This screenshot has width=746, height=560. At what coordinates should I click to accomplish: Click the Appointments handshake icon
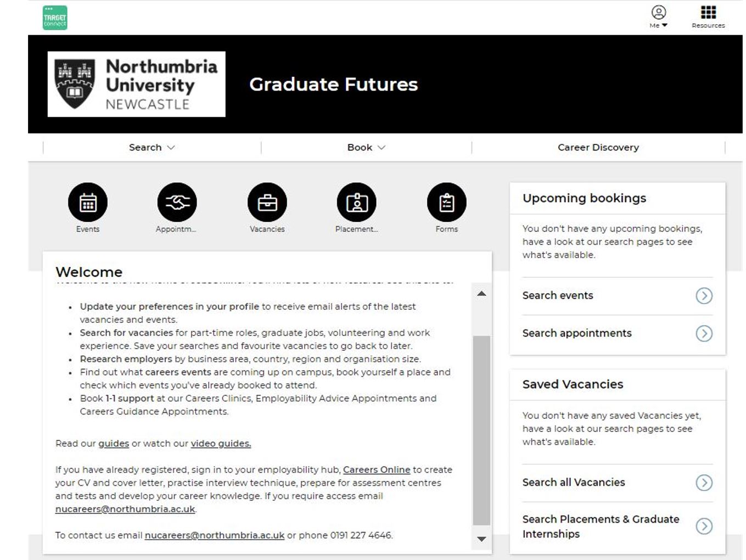click(177, 203)
